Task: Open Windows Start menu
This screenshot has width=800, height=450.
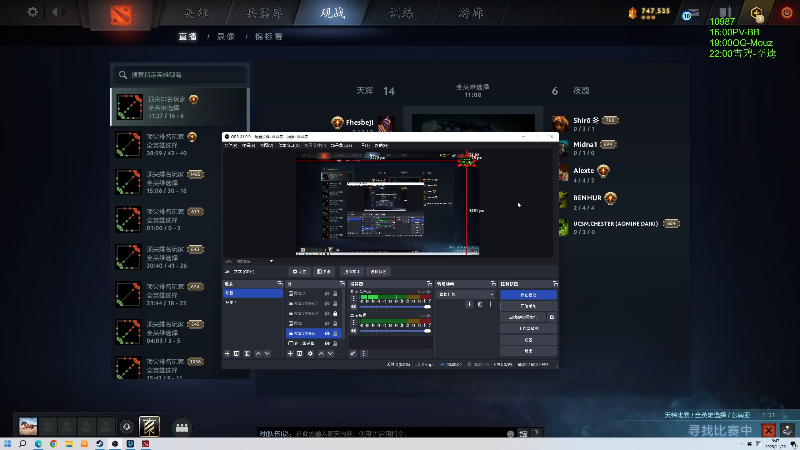Action: pyautogui.click(x=7, y=444)
